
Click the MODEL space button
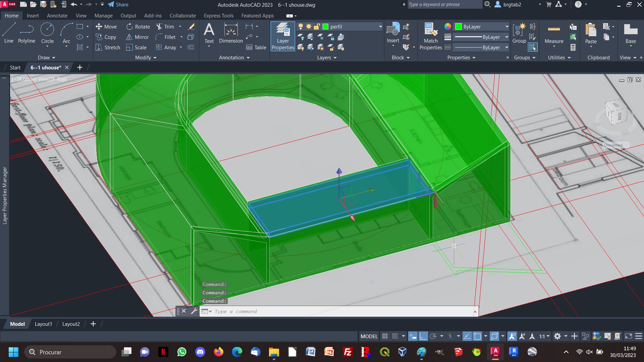369,336
